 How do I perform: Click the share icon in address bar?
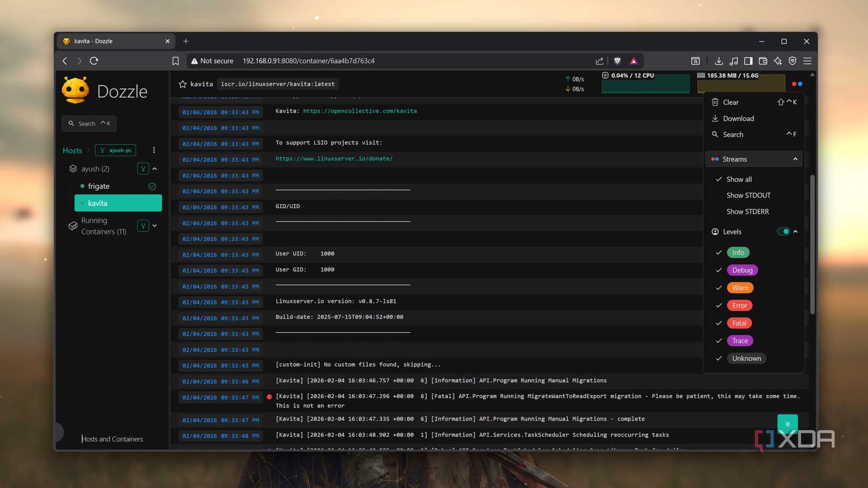(599, 61)
